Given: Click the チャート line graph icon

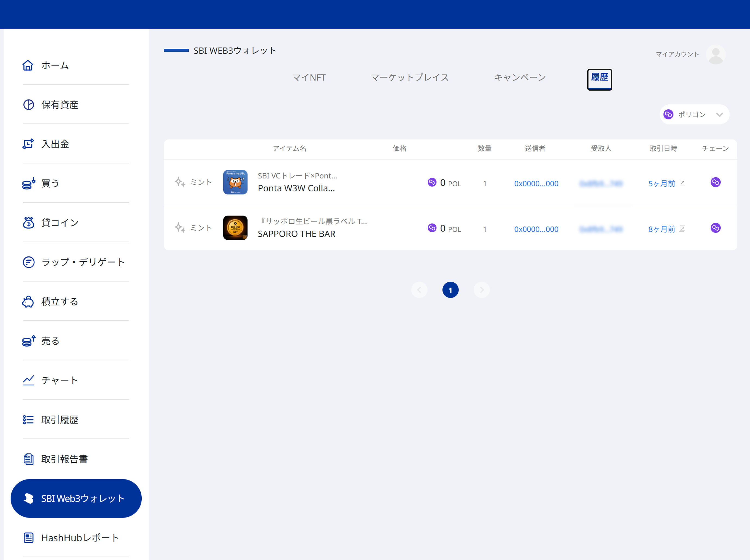Looking at the screenshot, I should [29, 380].
